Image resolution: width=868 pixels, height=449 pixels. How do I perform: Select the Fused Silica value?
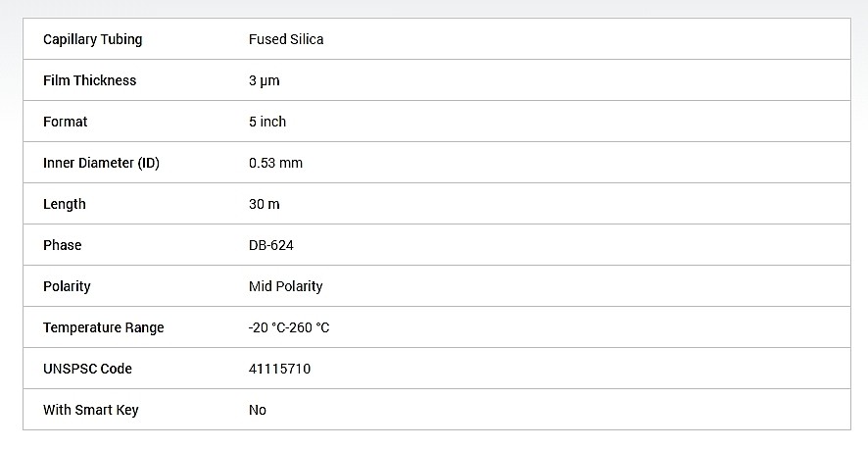286,39
